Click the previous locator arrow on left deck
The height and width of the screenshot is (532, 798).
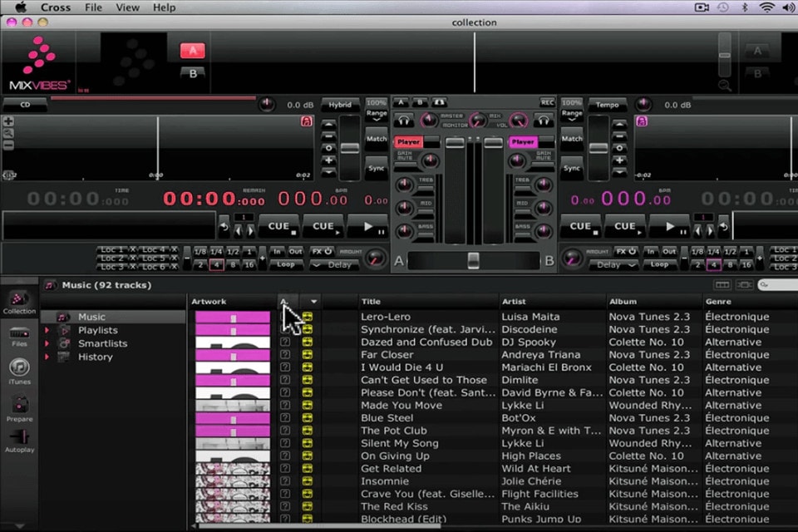click(x=239, y=231)
